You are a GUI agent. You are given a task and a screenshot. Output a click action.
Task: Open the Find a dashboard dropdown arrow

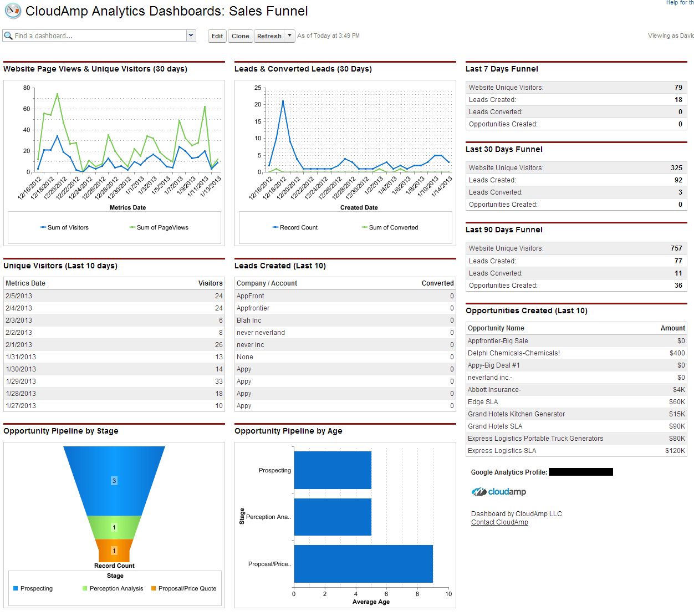click(x=191, y=35)
